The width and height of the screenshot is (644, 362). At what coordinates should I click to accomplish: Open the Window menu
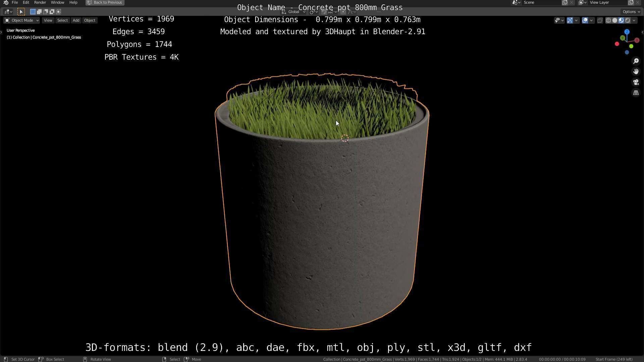tap(57, 2)
